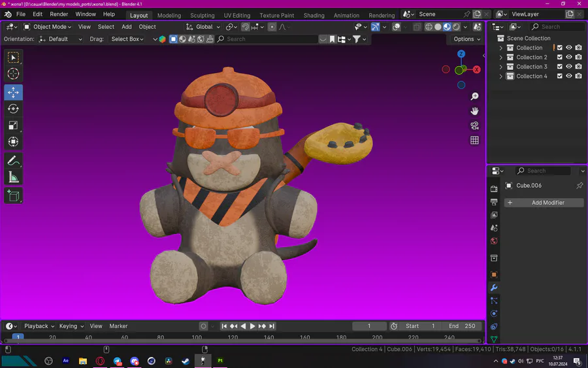
Task: Open the viewport Options dropdown
Action: [466, 39]
